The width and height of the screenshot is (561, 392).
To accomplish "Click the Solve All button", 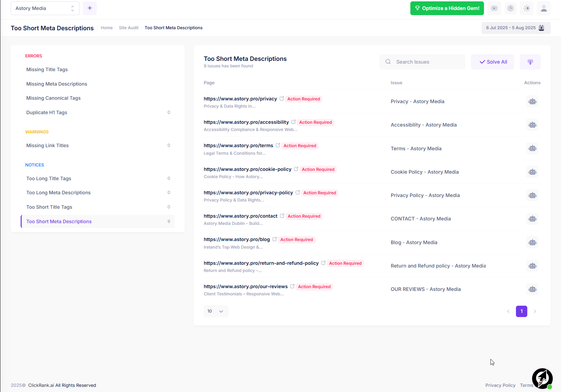I will pos(493,62).
